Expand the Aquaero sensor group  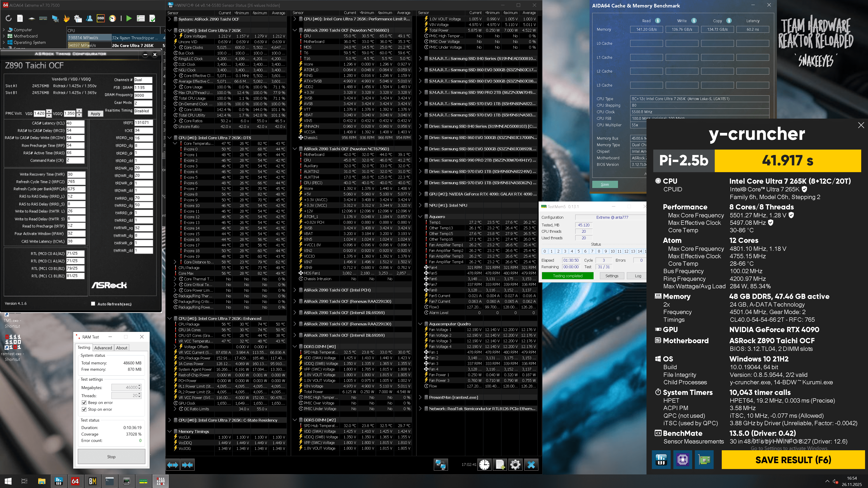[x=420, y=217]
